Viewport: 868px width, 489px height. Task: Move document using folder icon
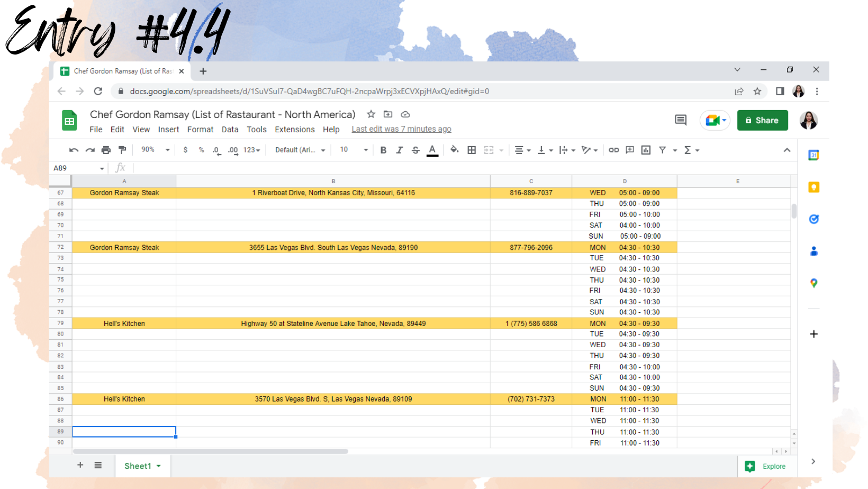pos(388,114)
